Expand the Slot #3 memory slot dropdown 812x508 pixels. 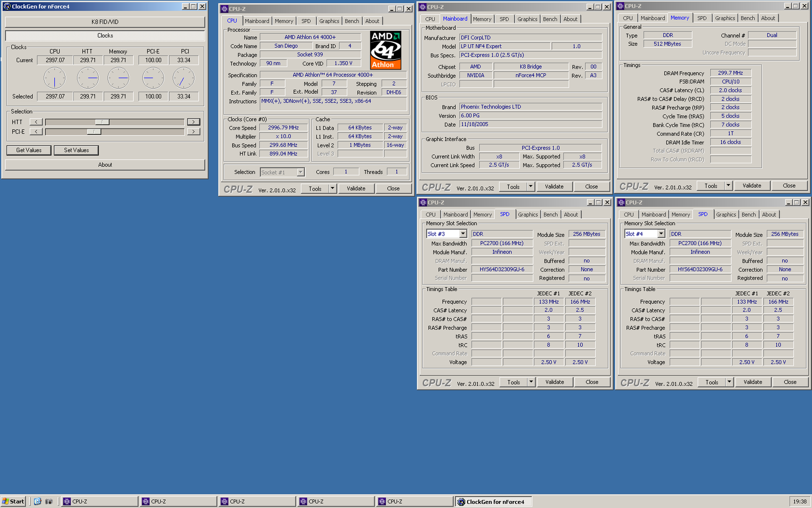click(x=463, y=234)
